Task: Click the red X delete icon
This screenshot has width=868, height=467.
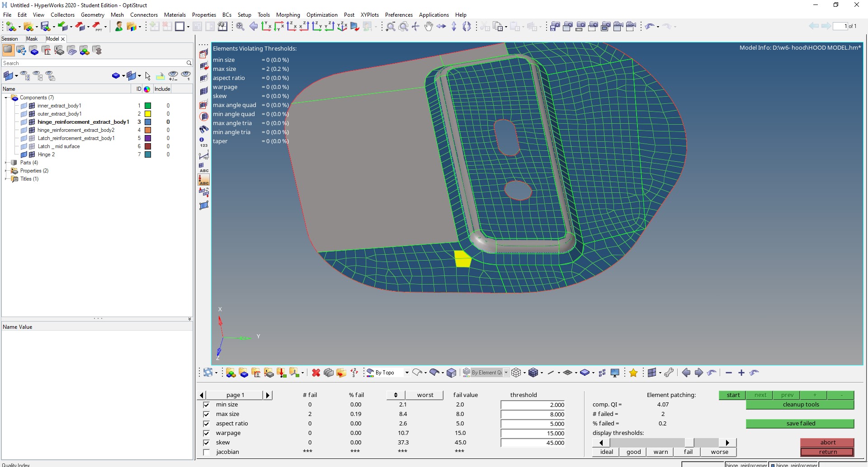Action: pyautogui.click(x=316, y=373)
